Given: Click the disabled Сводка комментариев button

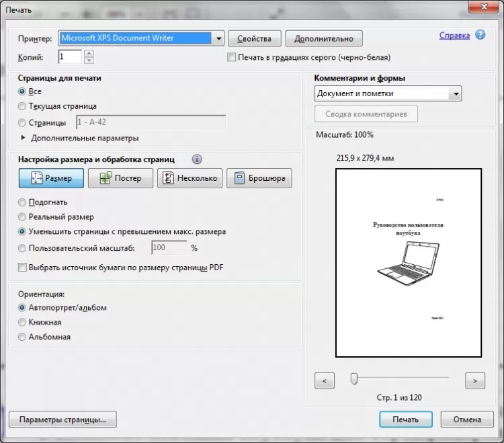Looking at the screenshot, I should (x=366, y=114).
